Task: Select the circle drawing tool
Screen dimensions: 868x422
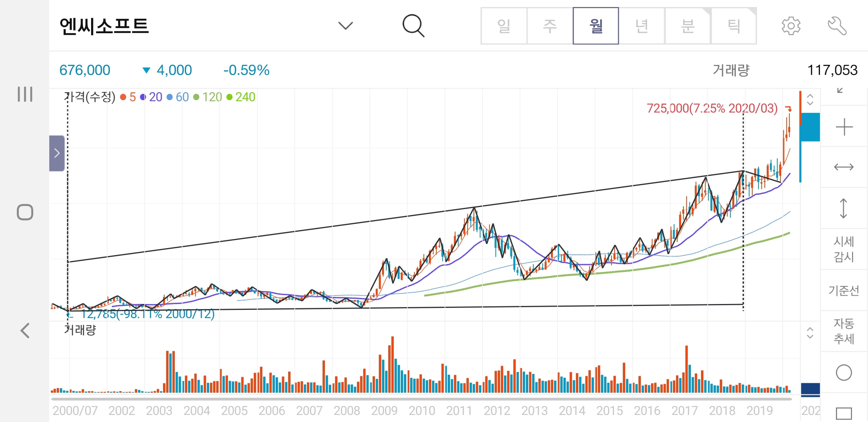Action: (844, 372)
